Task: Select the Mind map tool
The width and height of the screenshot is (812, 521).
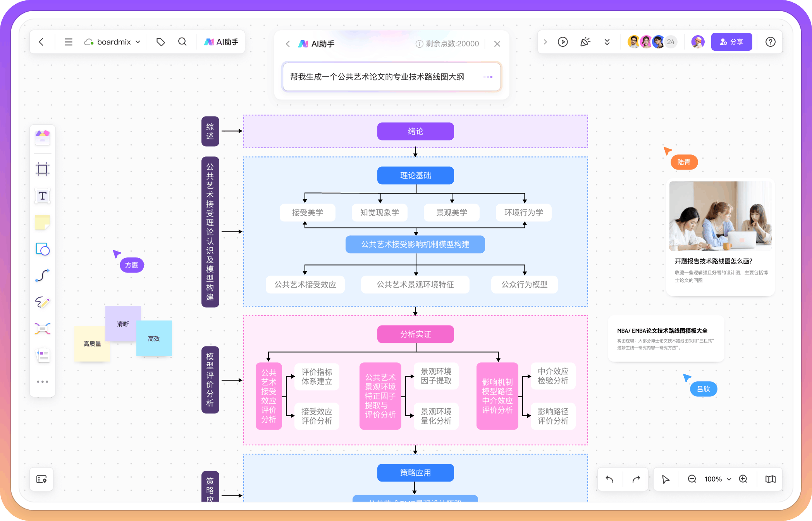Action: click(x=43, y=329)
